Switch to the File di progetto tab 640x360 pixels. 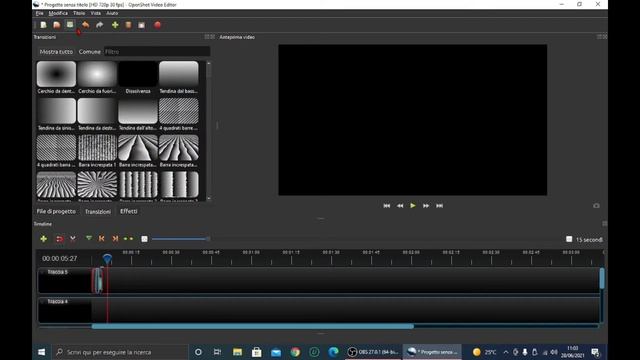[56, 211]
